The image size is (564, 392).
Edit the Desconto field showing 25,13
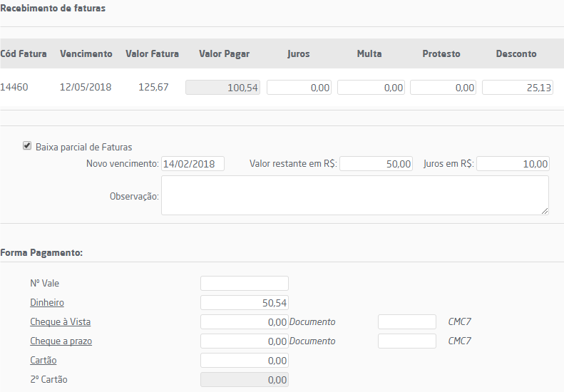(x=517, y=88)
